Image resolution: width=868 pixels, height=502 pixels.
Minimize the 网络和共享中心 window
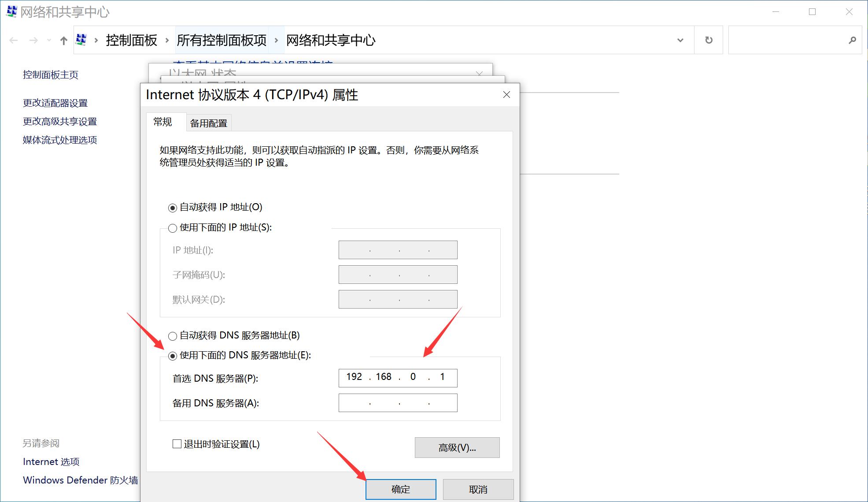point(776,12)
